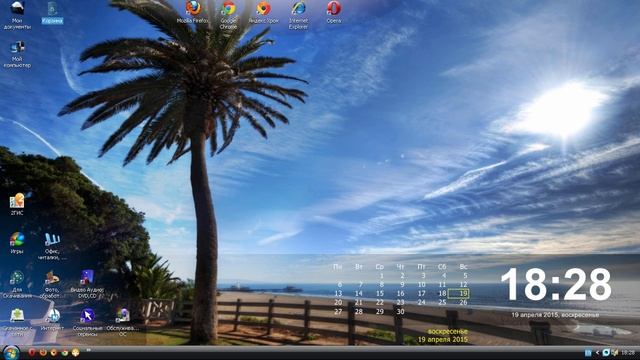This screenshot has width=640, height=360.
Task: Open the Видео Аудио DVD,CD shortcut
Action: pyautogui.click(x=87, y=284)
